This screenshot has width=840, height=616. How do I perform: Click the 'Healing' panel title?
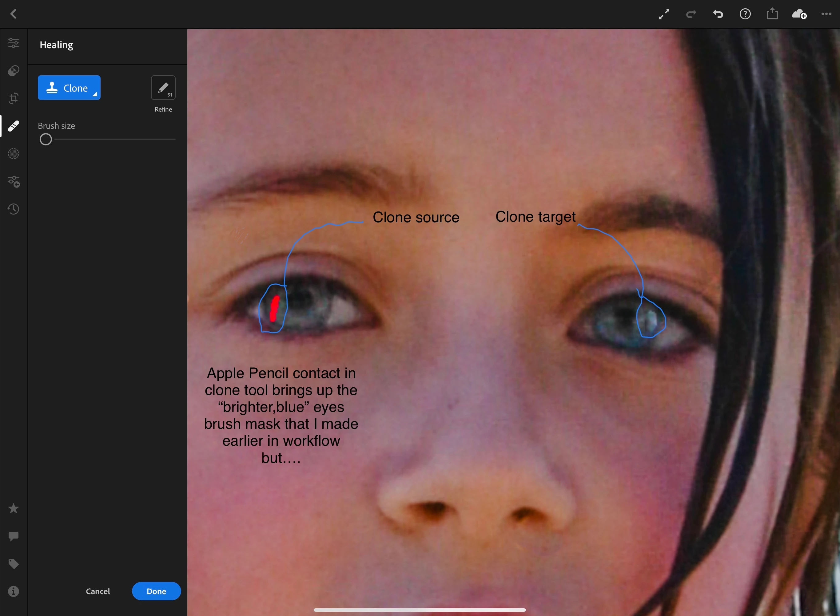pyautogui.click(x=56, y=45)
